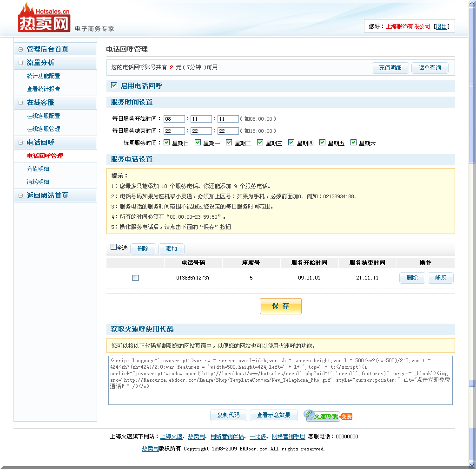Uncheck the 星期日 service day

coord(167,143)
